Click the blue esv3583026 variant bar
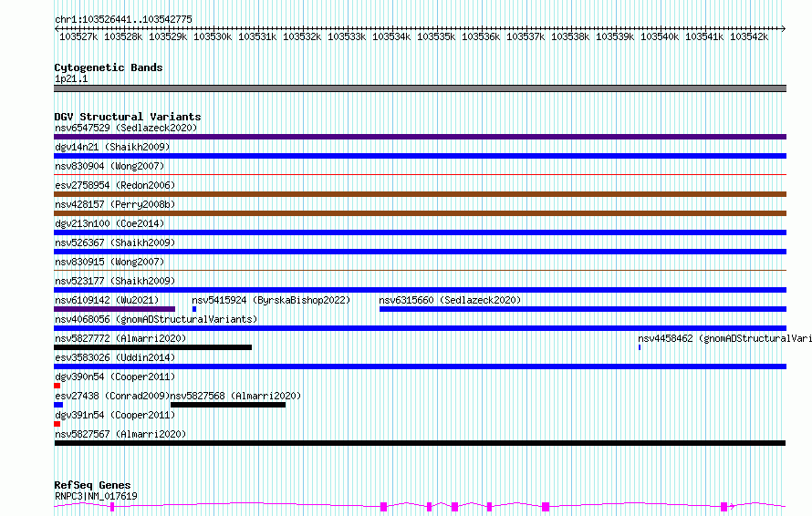Image resolution: width=812 pixels, height=516 pixels. [420, 366]
